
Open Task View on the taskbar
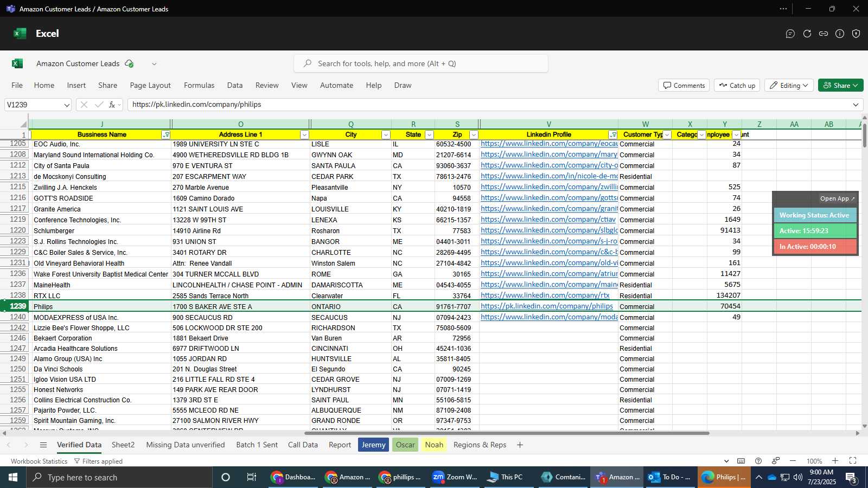point(251,477)
